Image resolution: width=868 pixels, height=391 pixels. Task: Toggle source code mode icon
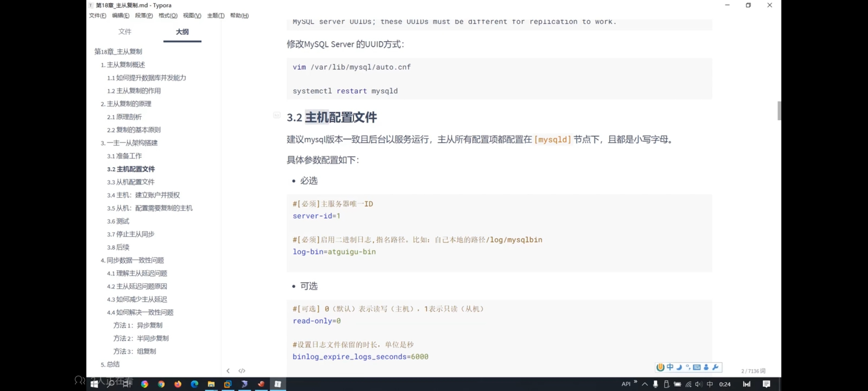point(241,370)
